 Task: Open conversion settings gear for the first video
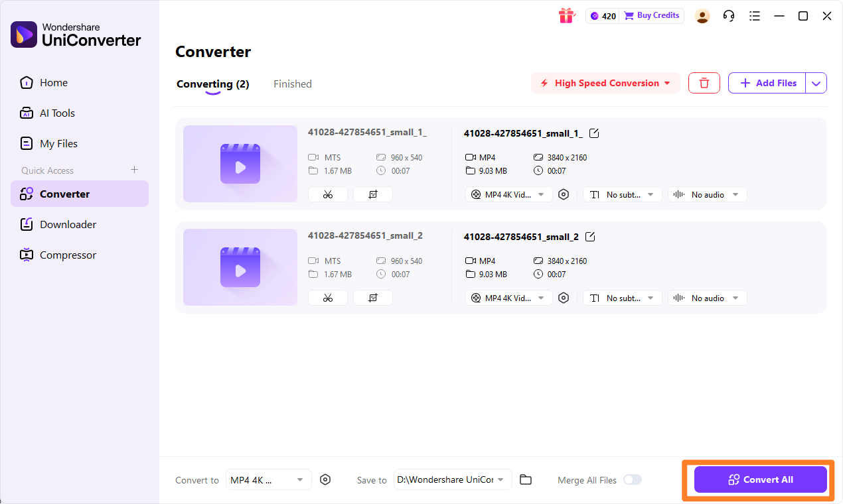pyautogui.click(x=564, y=194)
